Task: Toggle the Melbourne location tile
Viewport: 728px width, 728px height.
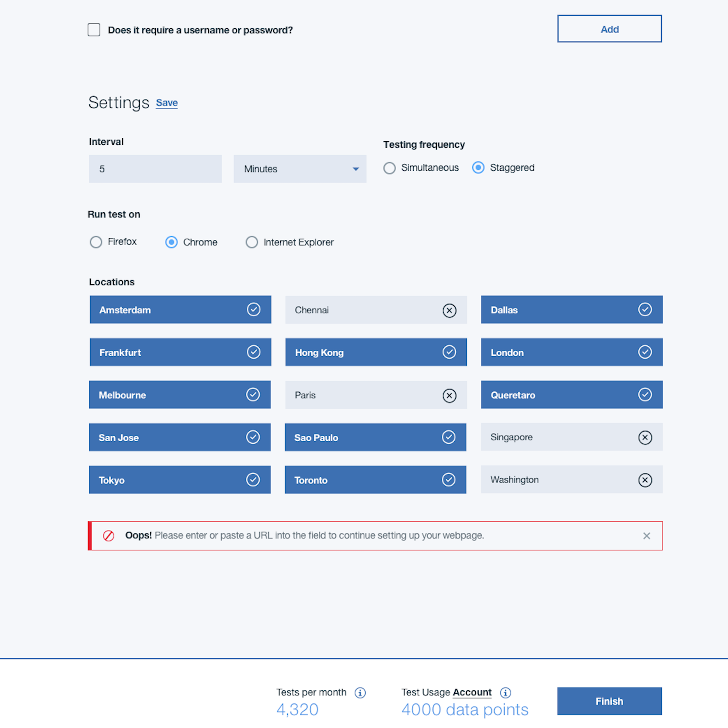Action: point(180,394)
